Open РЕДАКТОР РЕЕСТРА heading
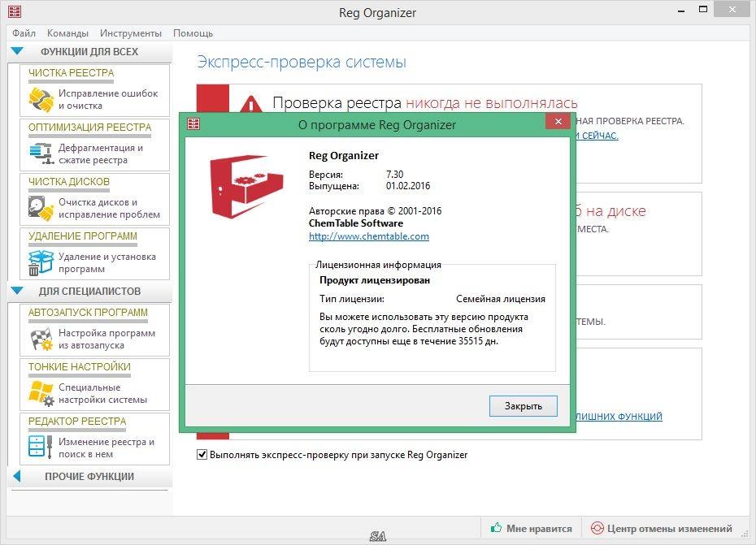The image size is (756, 545). [77, 422]
